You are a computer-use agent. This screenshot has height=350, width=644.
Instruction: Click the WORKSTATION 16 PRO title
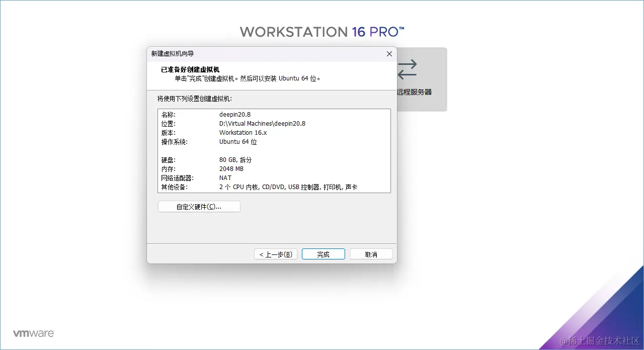point(322,32)
